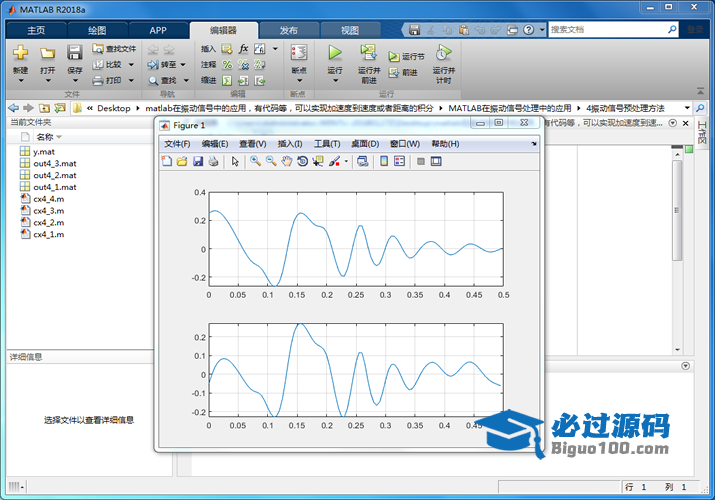Insert function using the fx icon
This screenshot has height=500, width=715.
[x=243, y=48]
